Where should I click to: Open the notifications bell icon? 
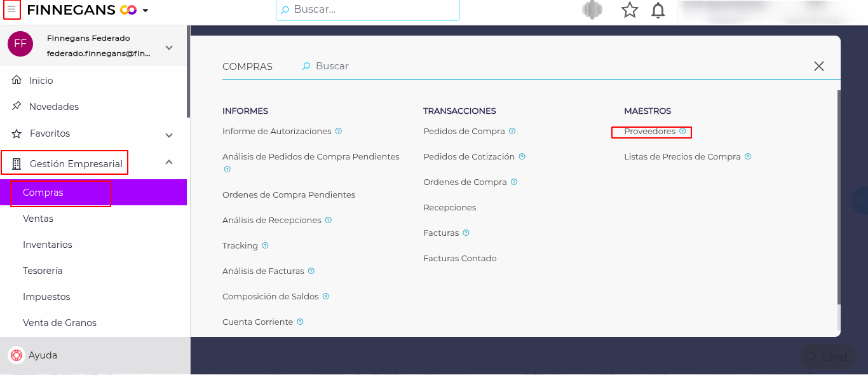click(658, 10)
